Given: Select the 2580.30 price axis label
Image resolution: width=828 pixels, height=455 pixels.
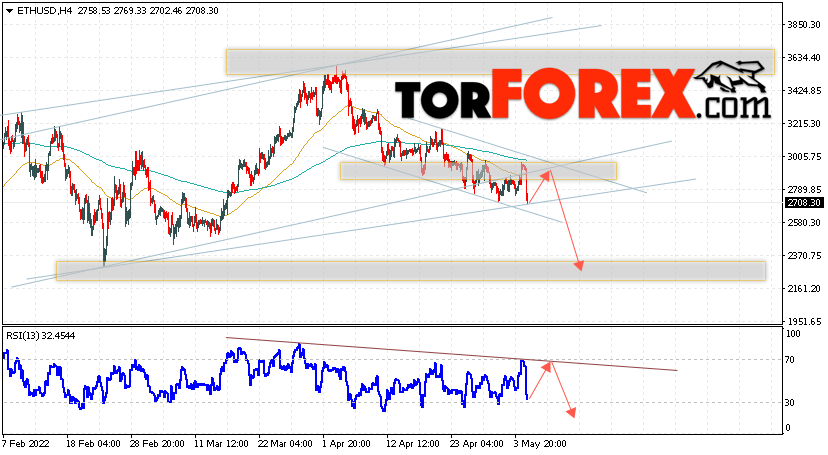Looking at the screenshot, I should [x=804, y=223].
